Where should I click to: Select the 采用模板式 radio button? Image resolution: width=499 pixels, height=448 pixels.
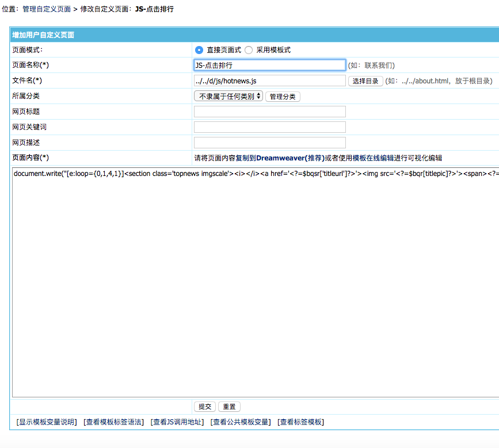(x=249, y=50)
